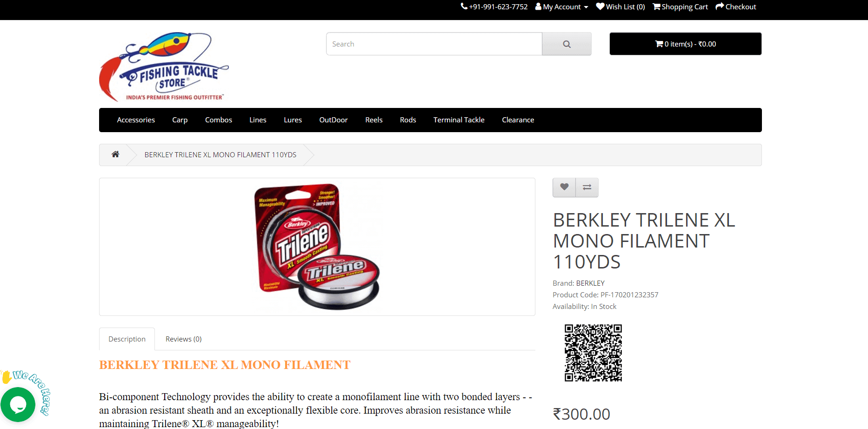This screenshot has width=868, height=429.
Task: Open Shopping Cart link in top bar
Action: [680, 7]
